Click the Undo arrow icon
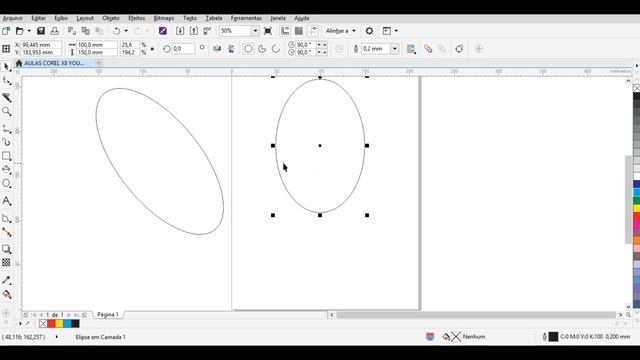 [x=117, y=31]
